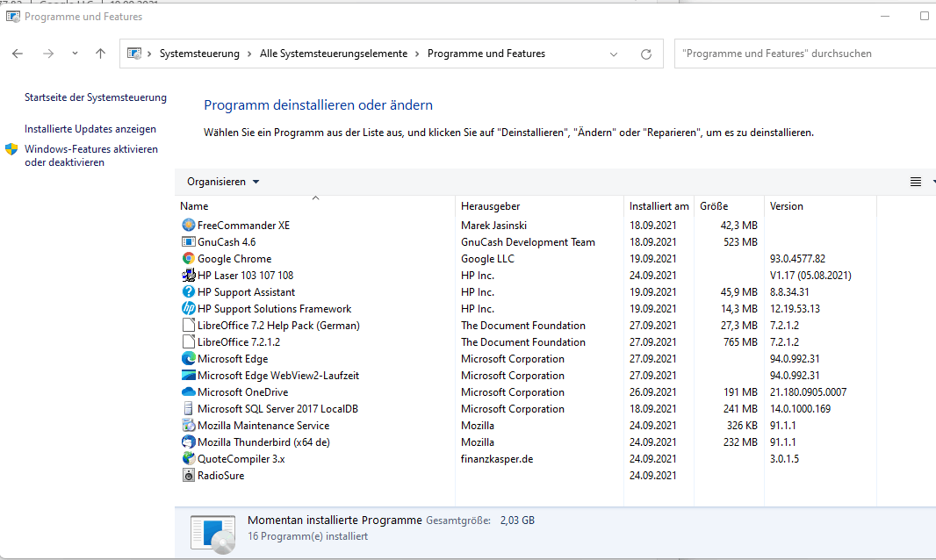
Task: Click Alle Systemsteuerungselemente breadcrumb
Action: [x=333, y=54]
